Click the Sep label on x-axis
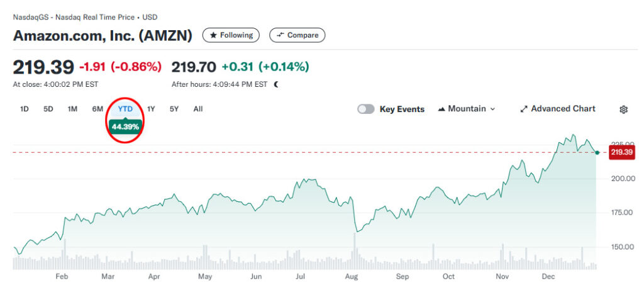This screenshot has width=644, height=290. pos(402,277)
